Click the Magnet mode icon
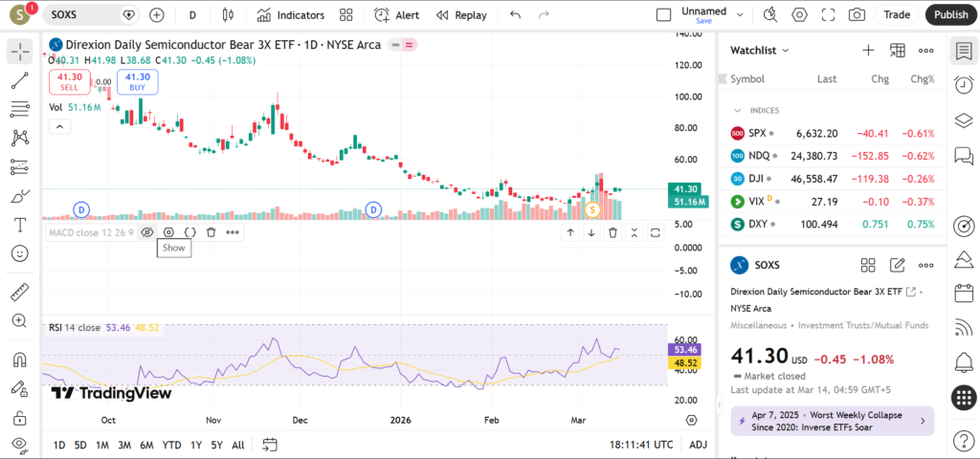This screenshot has height=459, width=980. pos(20,361)
